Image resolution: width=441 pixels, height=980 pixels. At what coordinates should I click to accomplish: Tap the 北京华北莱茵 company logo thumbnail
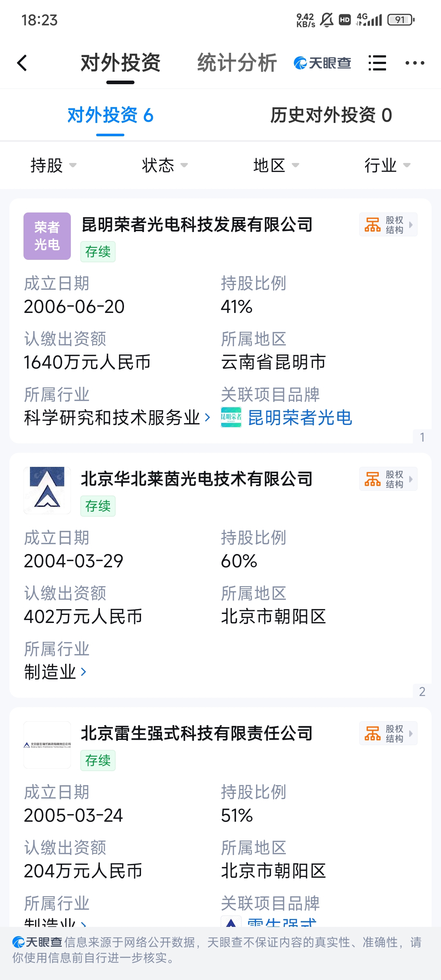point(47,490)
